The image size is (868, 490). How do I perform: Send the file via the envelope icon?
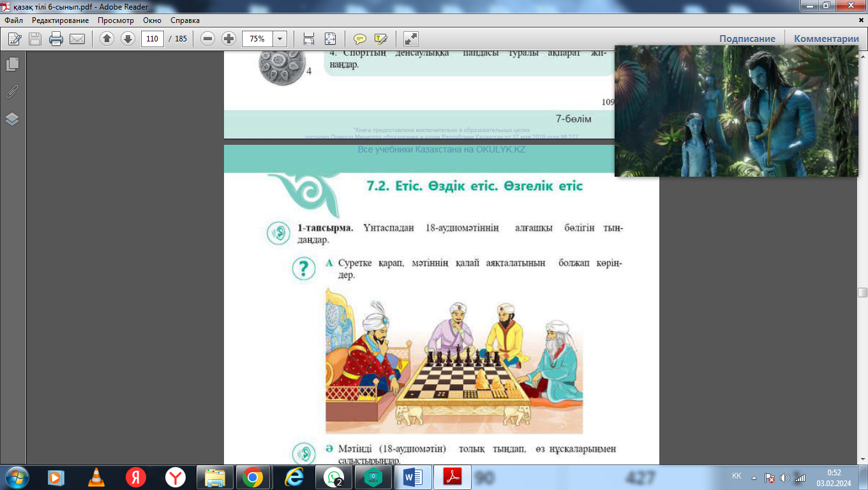tap(77, 39)
